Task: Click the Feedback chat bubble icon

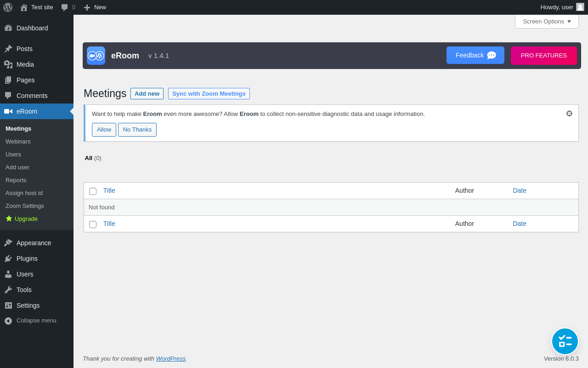Action: click(492, 56)
